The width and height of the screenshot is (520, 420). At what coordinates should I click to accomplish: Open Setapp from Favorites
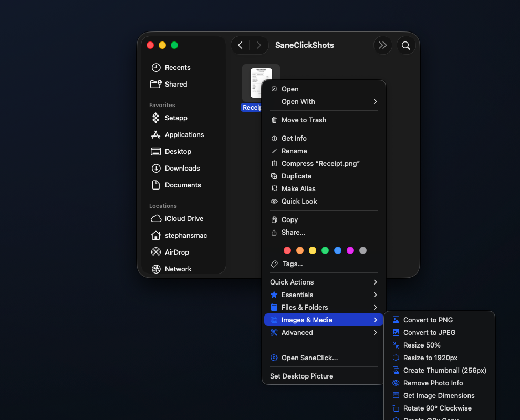(184, 118)
